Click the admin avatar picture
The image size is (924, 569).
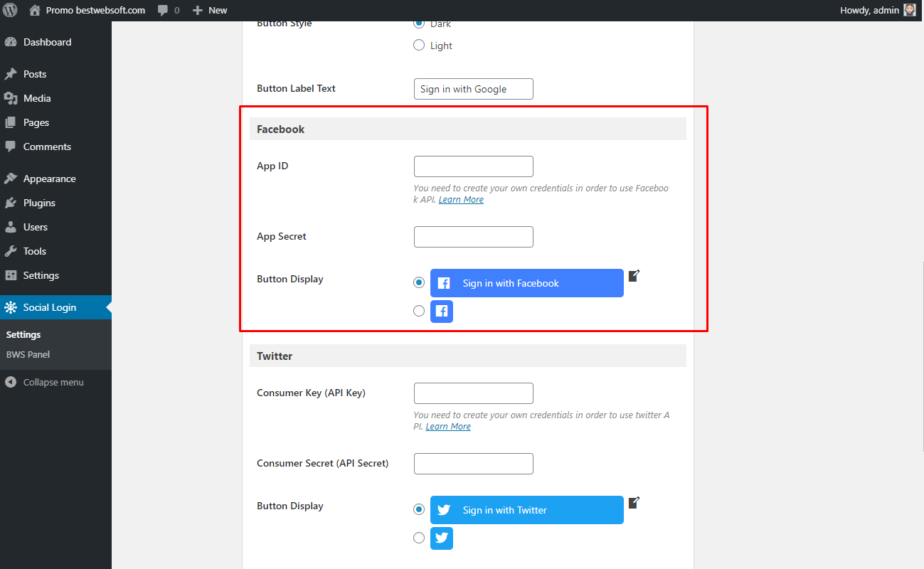910,10
